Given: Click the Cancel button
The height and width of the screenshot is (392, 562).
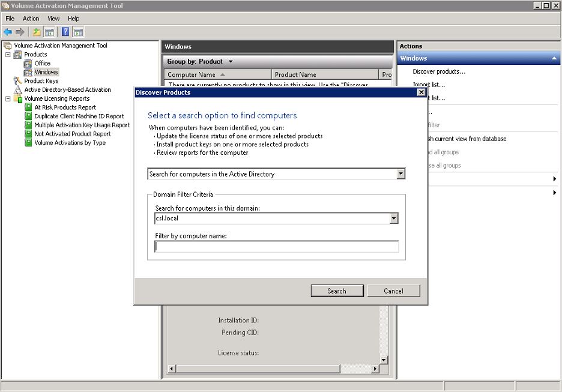Looking at the screenshot, I should pos(393,291).
